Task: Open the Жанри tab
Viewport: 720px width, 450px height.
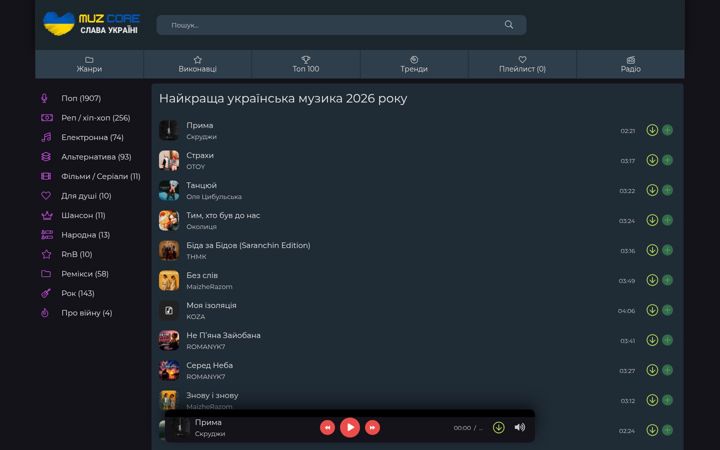Action: pyautogui.click(x=89, y=64)
